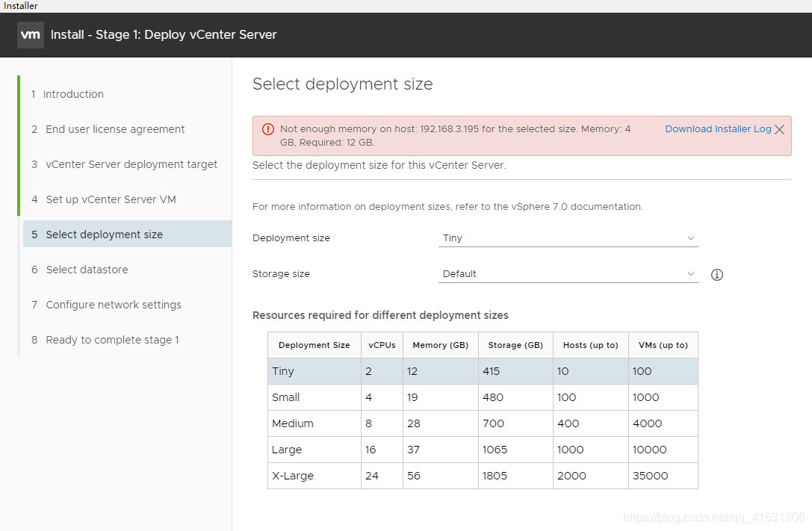Click the storage size info icon
Screen dimensions: 812x531
(717, 275)
